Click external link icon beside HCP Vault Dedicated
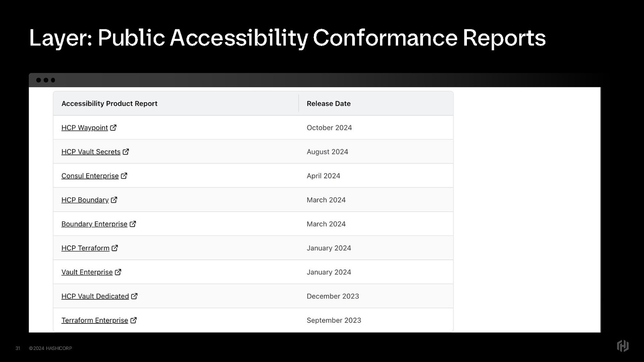 coord(134,296)
